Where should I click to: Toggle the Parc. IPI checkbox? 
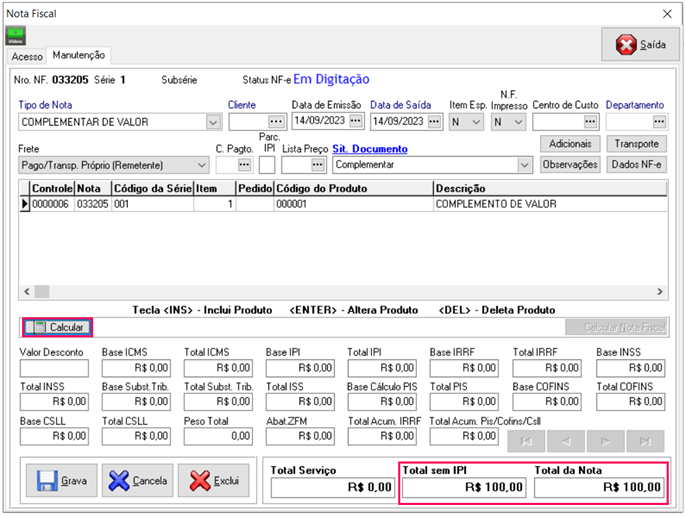pos(267,164)
